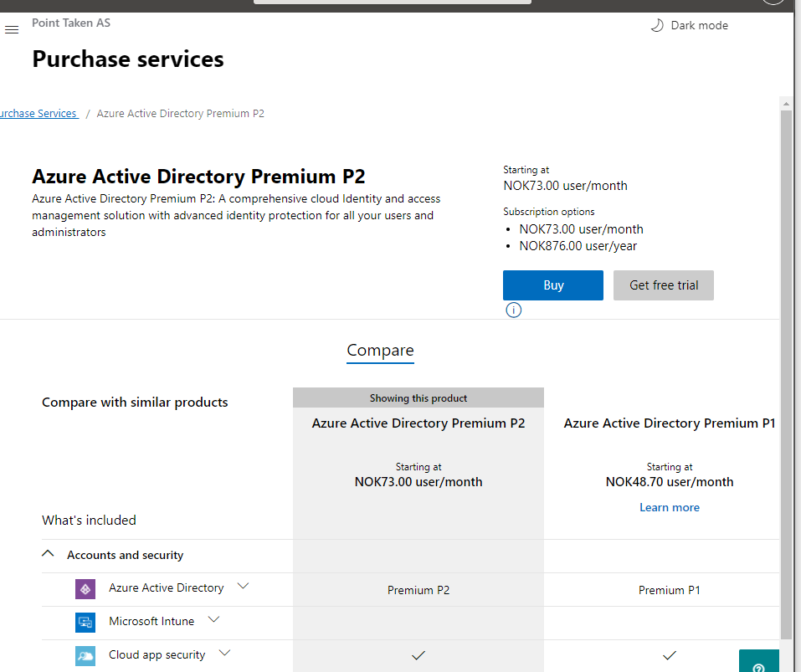The height and width of the screenshot is (672, 801).
Task: Click the Azure Active Directory Premium P2 breadcrumb
Action: 180,113
